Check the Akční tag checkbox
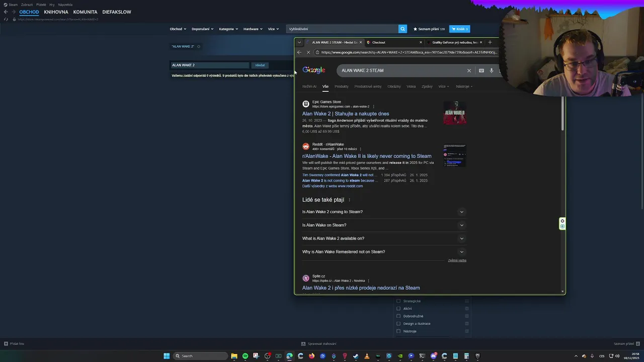This screenshot has height=362, width=644. [x=398, y=309]
